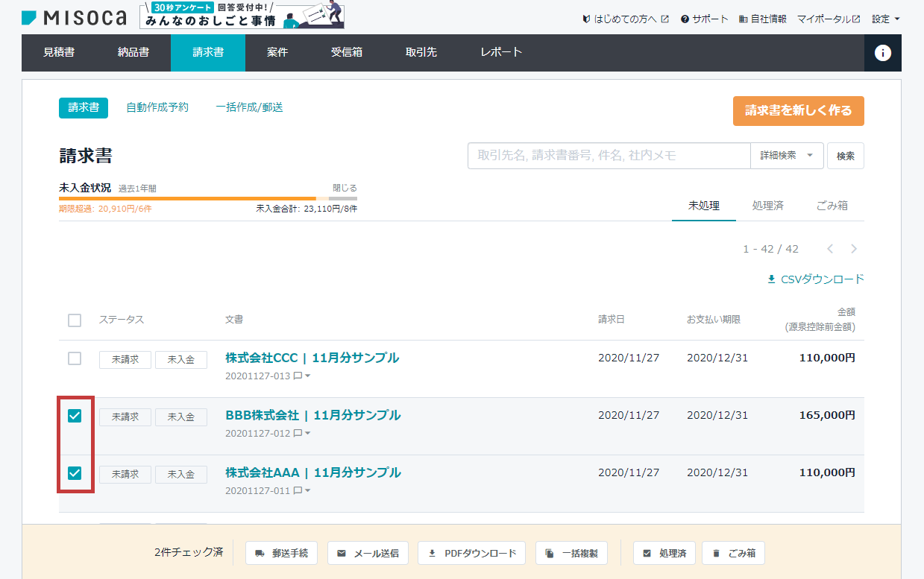Uncheck the 株式会社AAA invoice checkbox

coord(75,473)
